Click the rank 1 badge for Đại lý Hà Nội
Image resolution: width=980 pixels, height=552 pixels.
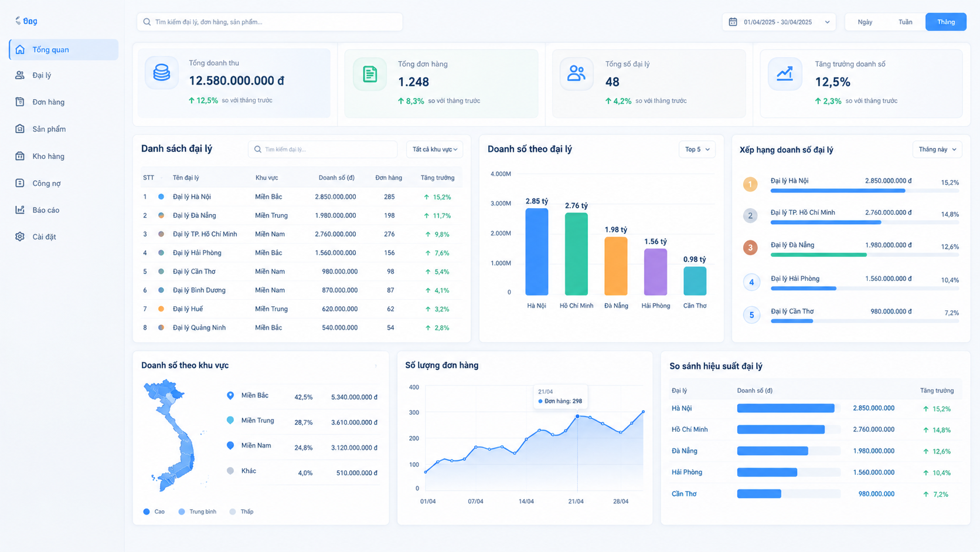pyautogui.click(x=750, y=184)
